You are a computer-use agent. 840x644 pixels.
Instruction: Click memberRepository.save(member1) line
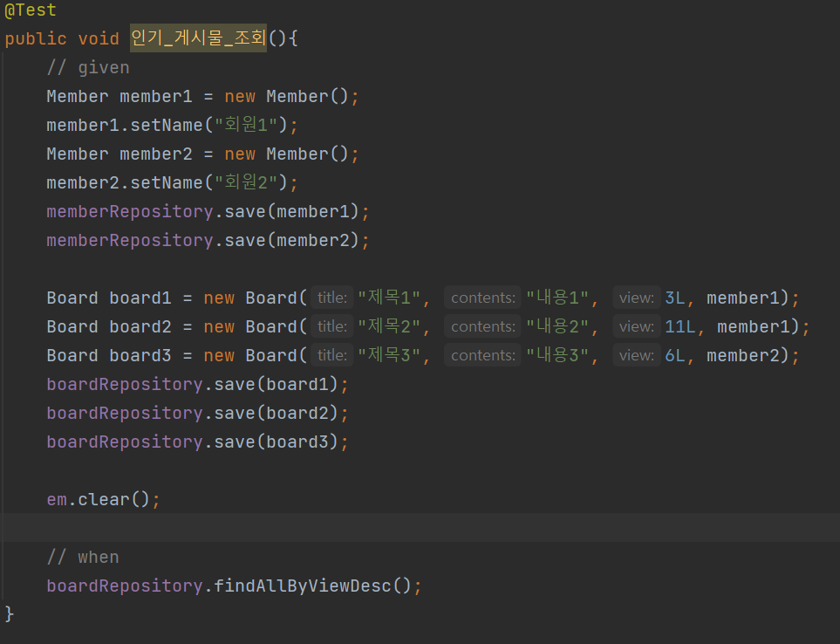(208, 212)
